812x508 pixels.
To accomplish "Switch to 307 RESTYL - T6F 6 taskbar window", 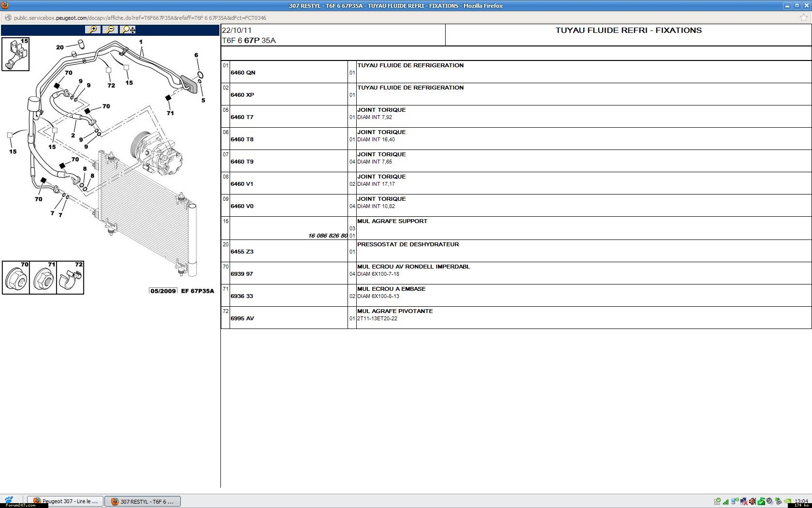I will 143,501.
